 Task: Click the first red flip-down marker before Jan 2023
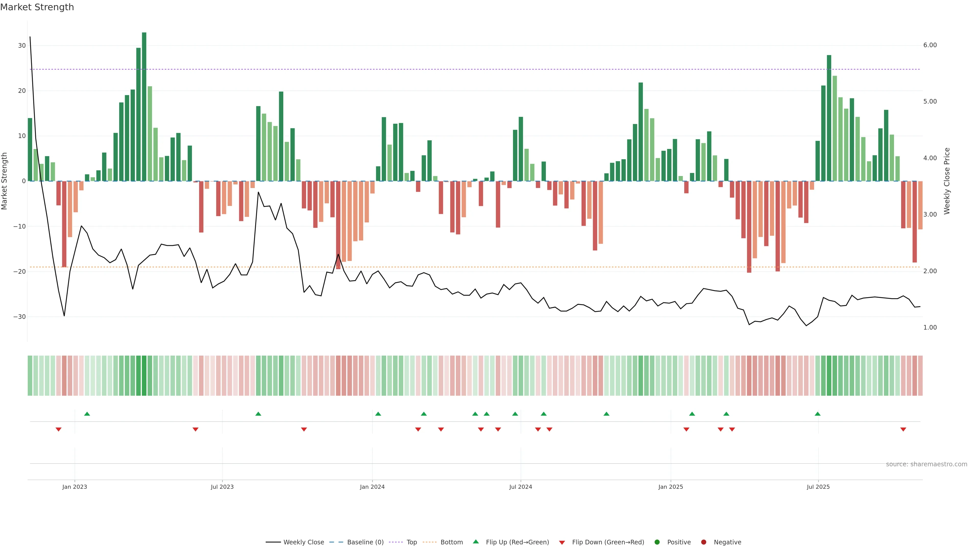(x=59, y=429)
